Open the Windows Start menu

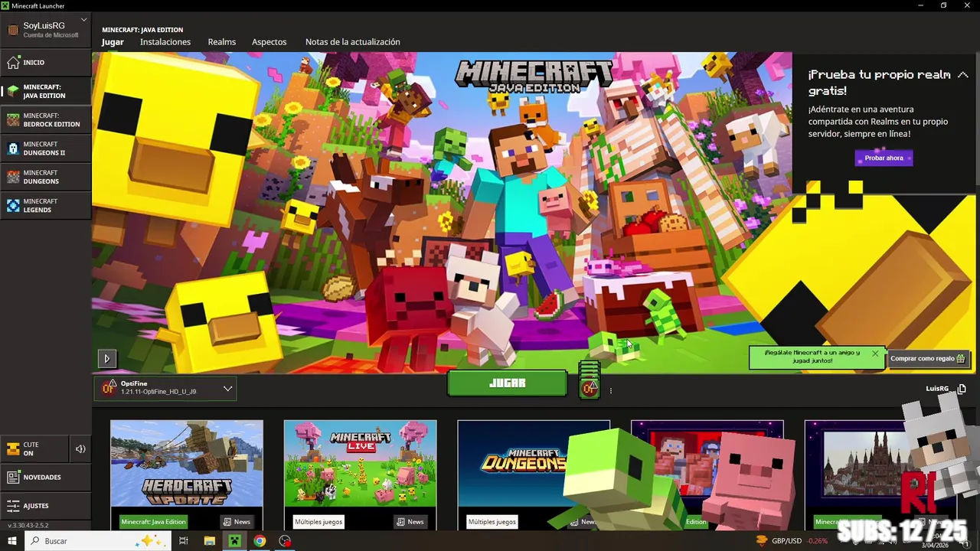[x=12, y=541]
